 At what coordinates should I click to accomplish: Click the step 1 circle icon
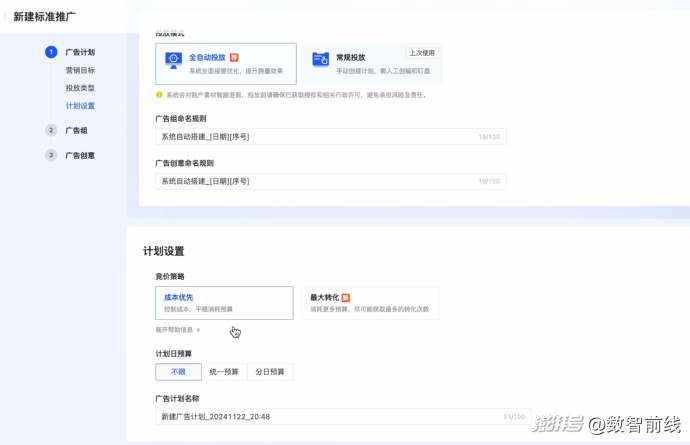pos(50,52)
